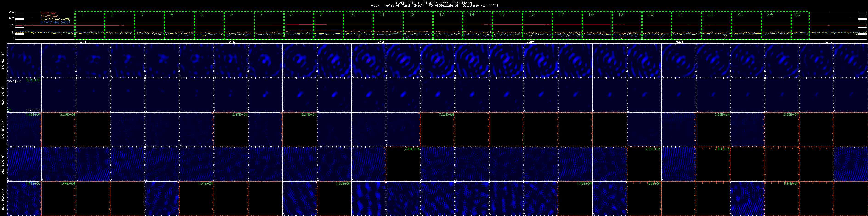868x216 pixels.
Task: Open the black panel labeled 2.44E+05
Action: (x=403, y=164)
